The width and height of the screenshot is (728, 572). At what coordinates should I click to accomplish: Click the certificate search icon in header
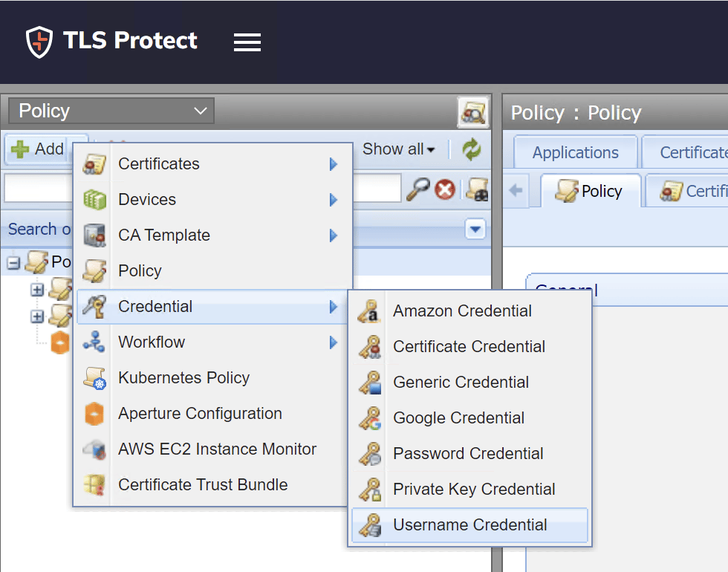(x=473, y=112)
